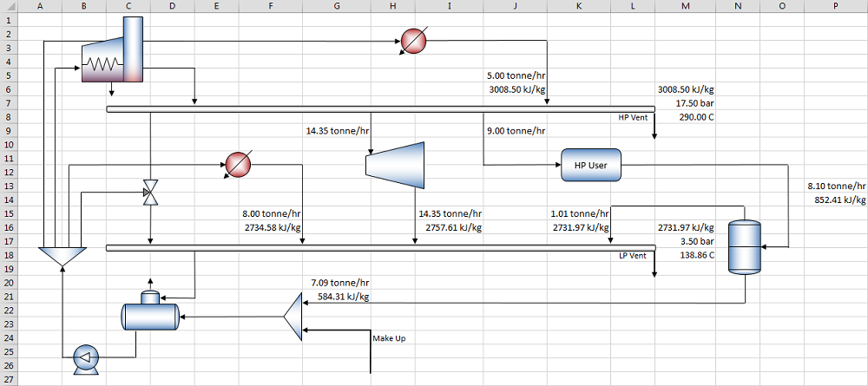The image size is (868, 386).
Task: Select row 12 header
Action: pyautogui.click(x=9, y=172)
